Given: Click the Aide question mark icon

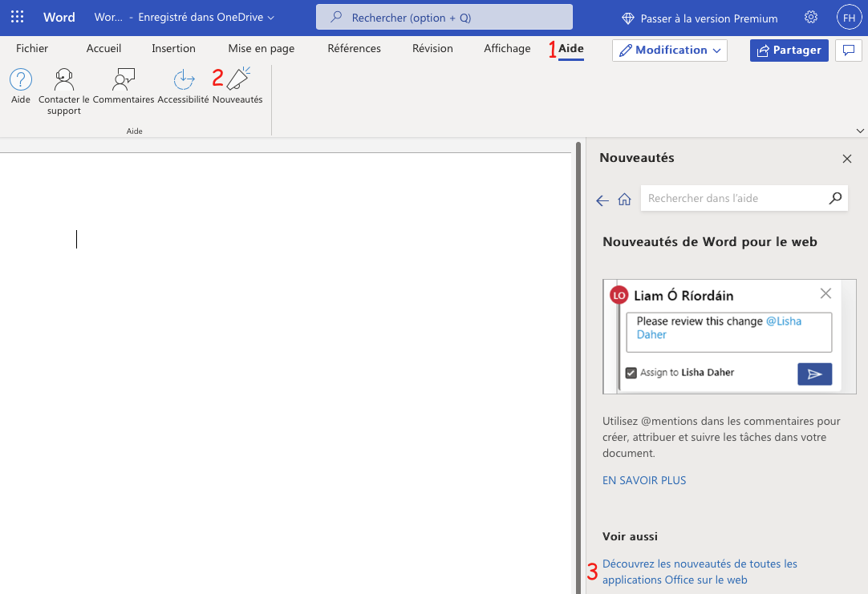Looking at the screenshot, I should pyautogui.click(x=21, y=79).
